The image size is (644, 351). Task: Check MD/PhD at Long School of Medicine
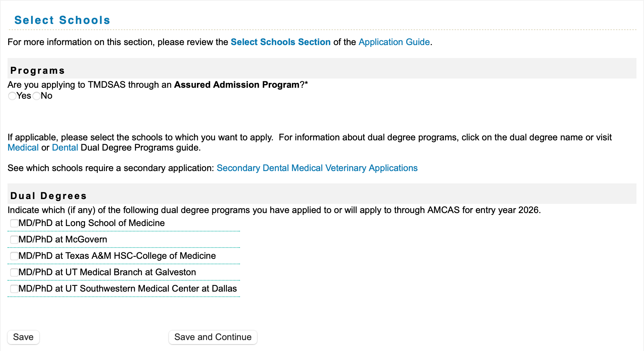14,223
